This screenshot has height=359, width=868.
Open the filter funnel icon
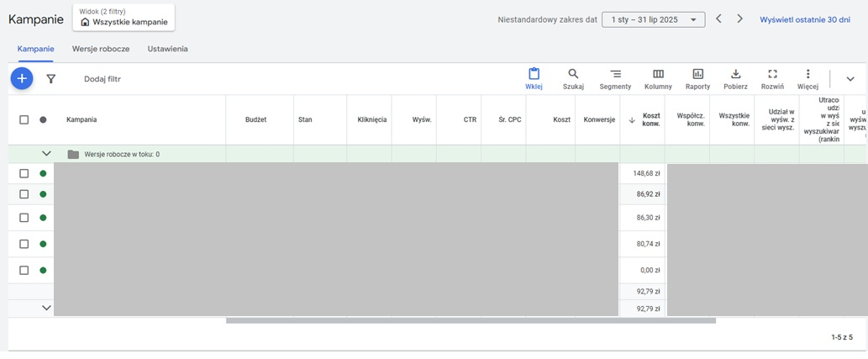point(51,79)
